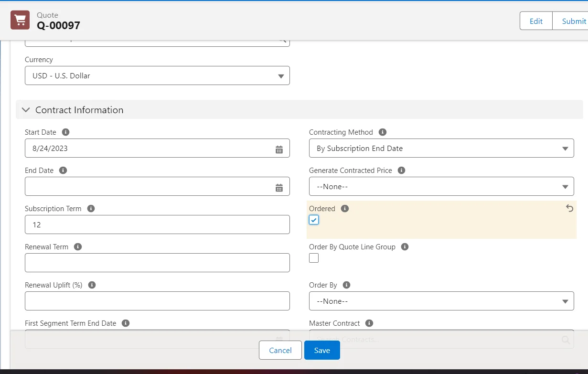The height and width of the screenshot is (374, 588).
Task: Click the Master Contract search icon
Action: coord(565,339)
